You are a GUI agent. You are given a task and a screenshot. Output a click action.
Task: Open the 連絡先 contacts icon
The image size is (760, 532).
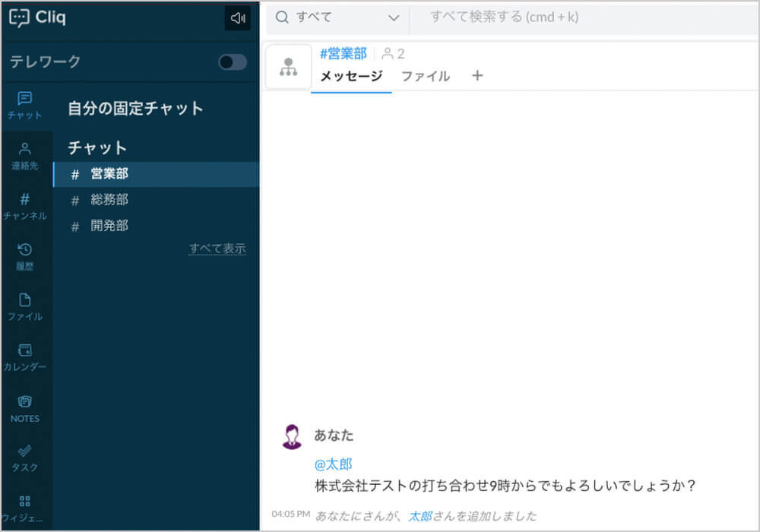click(25, 156)
